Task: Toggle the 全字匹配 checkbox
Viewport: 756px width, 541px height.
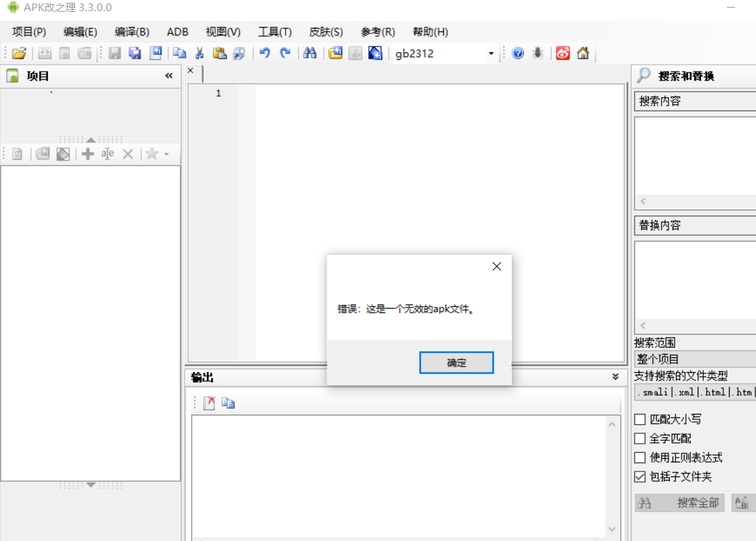Action: 640,439
